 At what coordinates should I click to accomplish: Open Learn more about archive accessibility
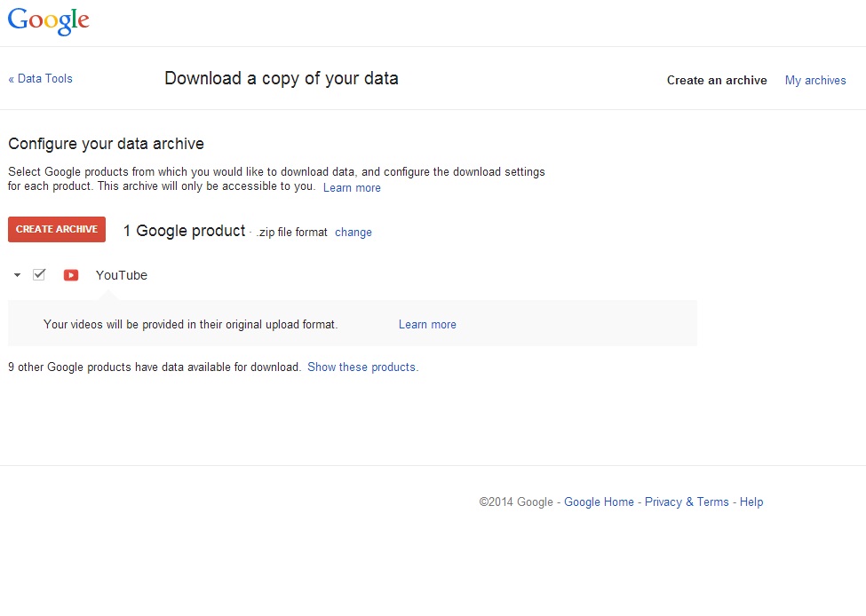352,187
